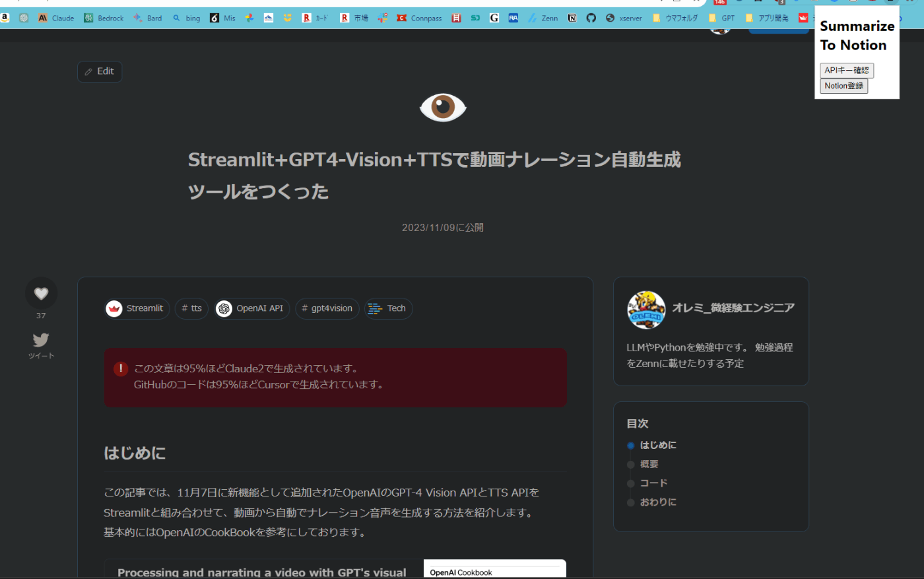Jump to はじめに in table of contents
This screenshot has height=579, width=924.
658,445
